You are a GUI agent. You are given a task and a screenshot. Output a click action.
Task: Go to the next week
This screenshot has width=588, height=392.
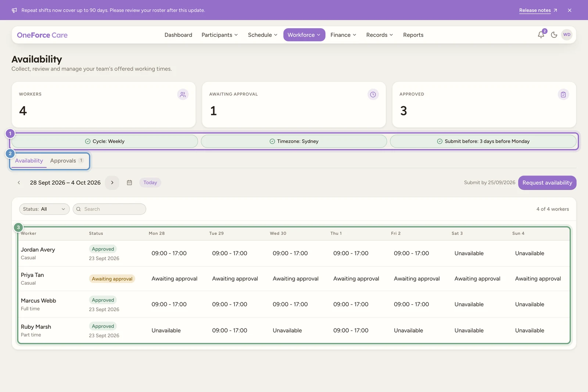click(112, 183)
